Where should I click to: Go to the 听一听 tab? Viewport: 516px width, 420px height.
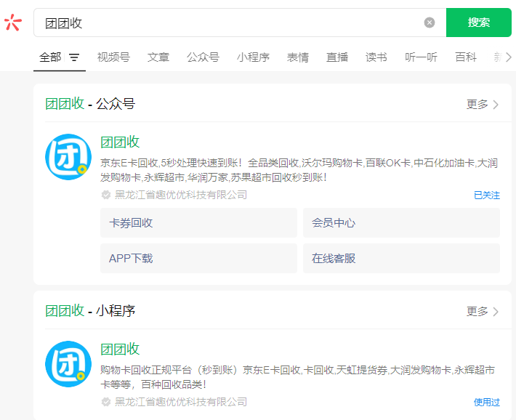coord(422,57)
